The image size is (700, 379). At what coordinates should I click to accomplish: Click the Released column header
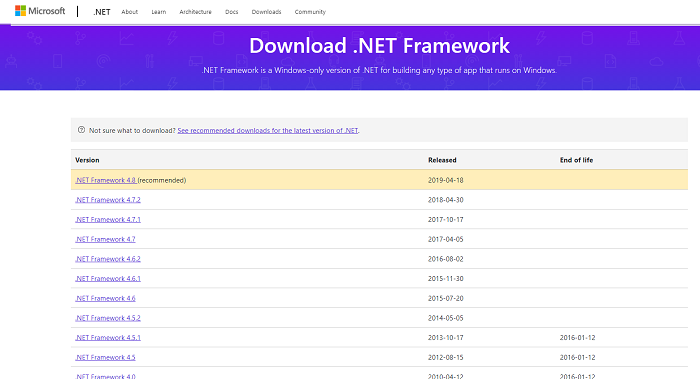442,160
